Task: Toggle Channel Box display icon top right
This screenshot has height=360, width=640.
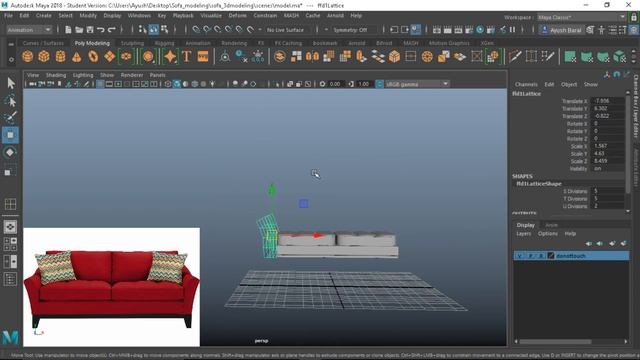Action: 633,30
